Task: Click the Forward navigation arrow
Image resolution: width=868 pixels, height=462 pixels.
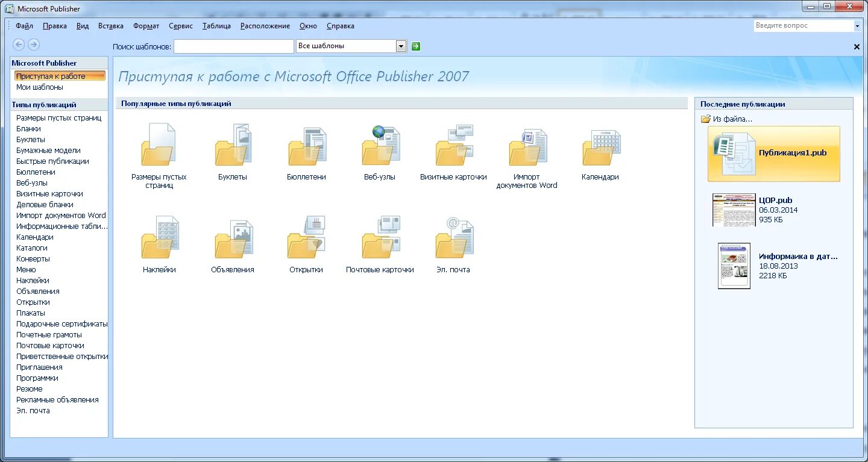Action: pos(34,44)
